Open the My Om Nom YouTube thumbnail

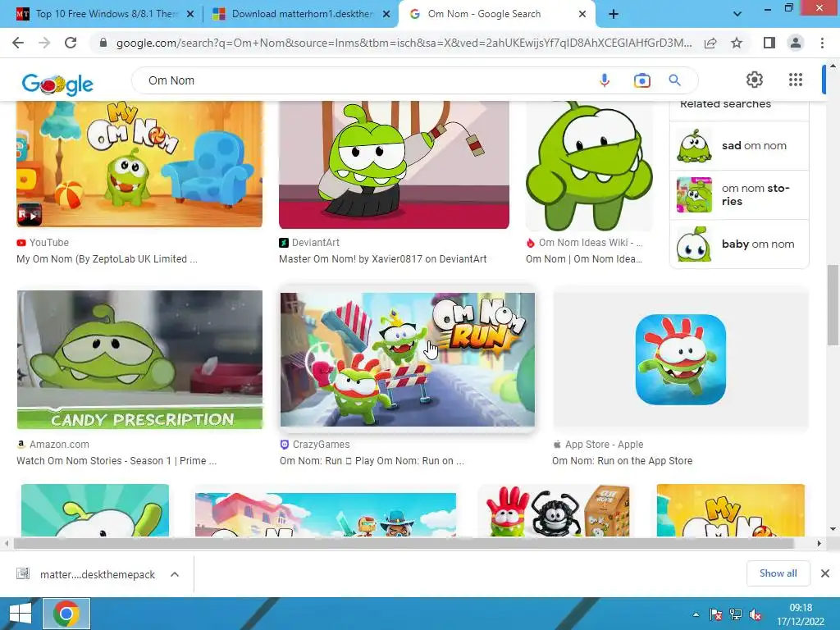tap(139, 164)
